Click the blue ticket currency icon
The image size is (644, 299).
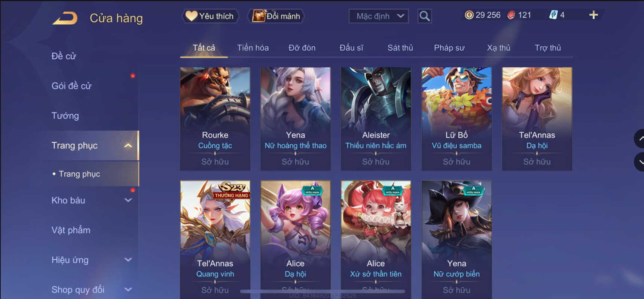click(553, 15)
